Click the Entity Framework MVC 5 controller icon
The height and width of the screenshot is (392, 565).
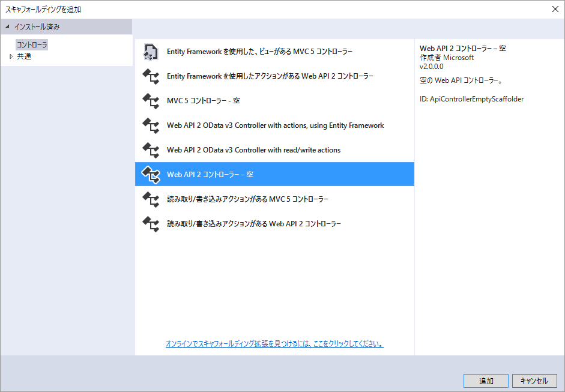(x=151, y=51)
